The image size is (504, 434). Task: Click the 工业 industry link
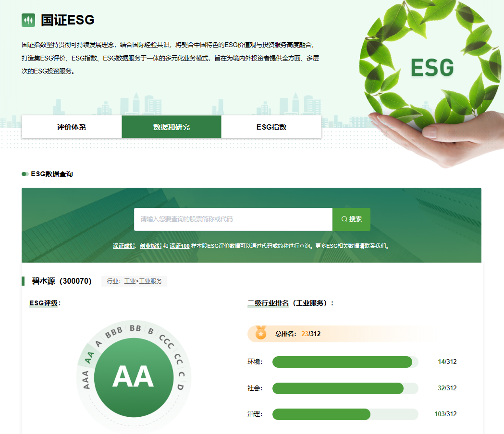coord(130,281)
